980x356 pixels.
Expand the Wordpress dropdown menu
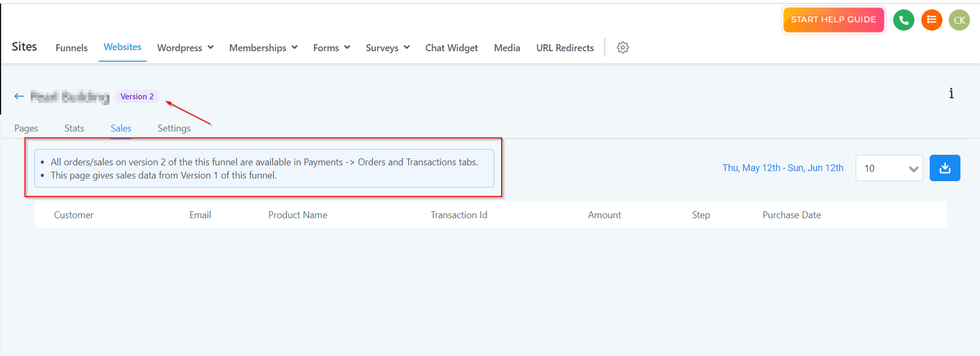click(x=185, y=48)
